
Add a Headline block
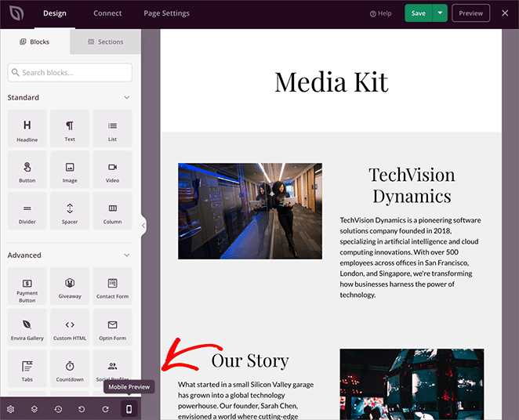click(x=27, y=129)
